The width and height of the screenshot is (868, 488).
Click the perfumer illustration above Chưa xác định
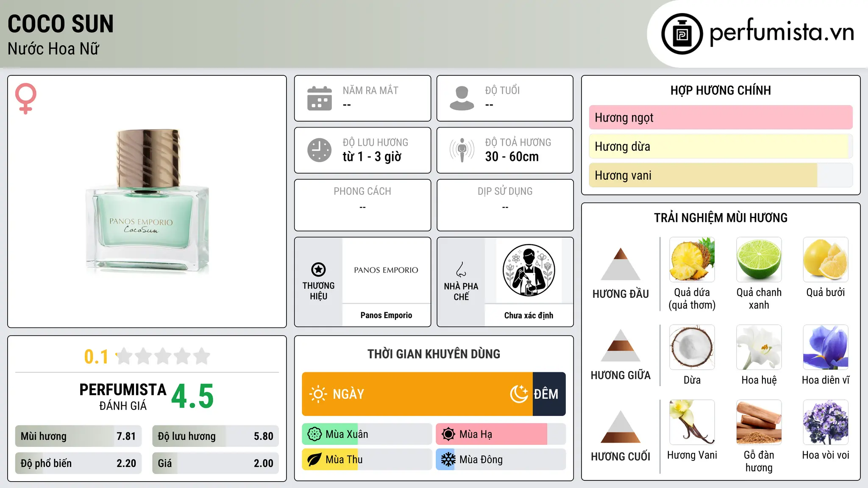(529, 270)
